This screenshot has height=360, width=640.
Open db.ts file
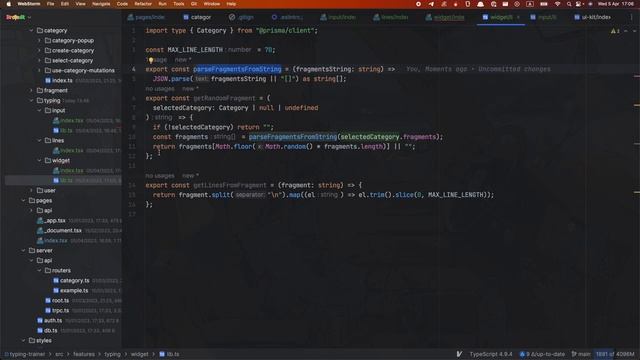tap(51, 331)
